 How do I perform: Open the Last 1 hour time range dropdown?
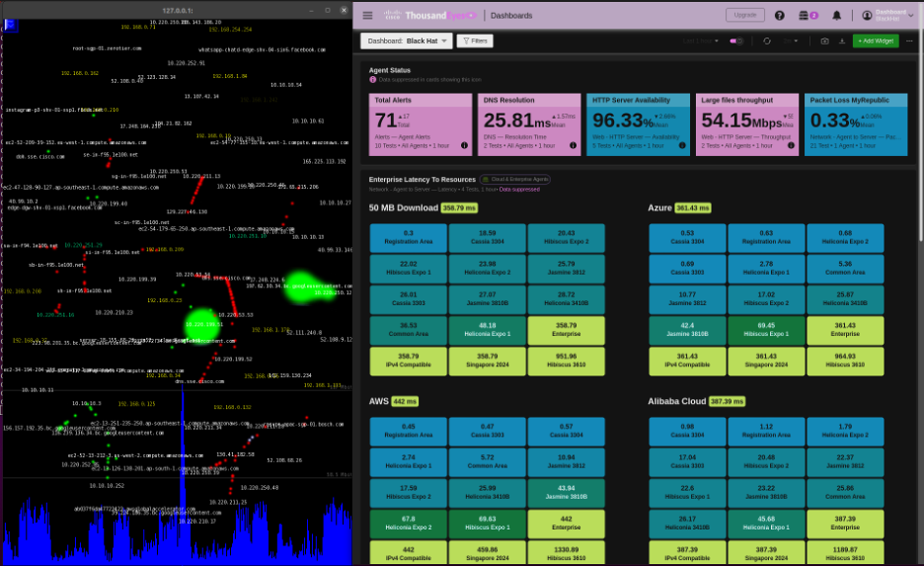(699, 40)
